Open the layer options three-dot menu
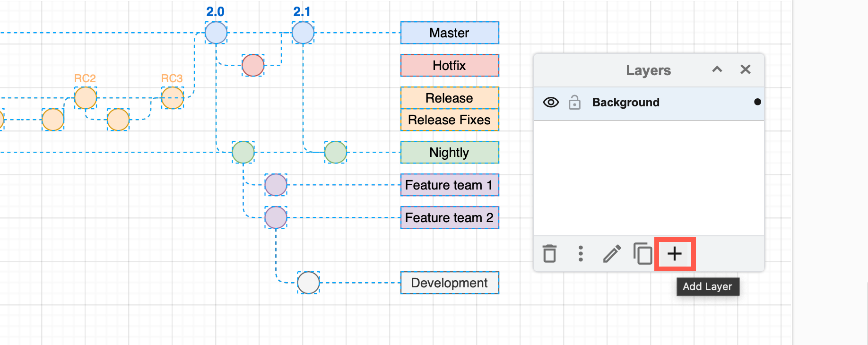The image size is (868, 345). [581, 254]
